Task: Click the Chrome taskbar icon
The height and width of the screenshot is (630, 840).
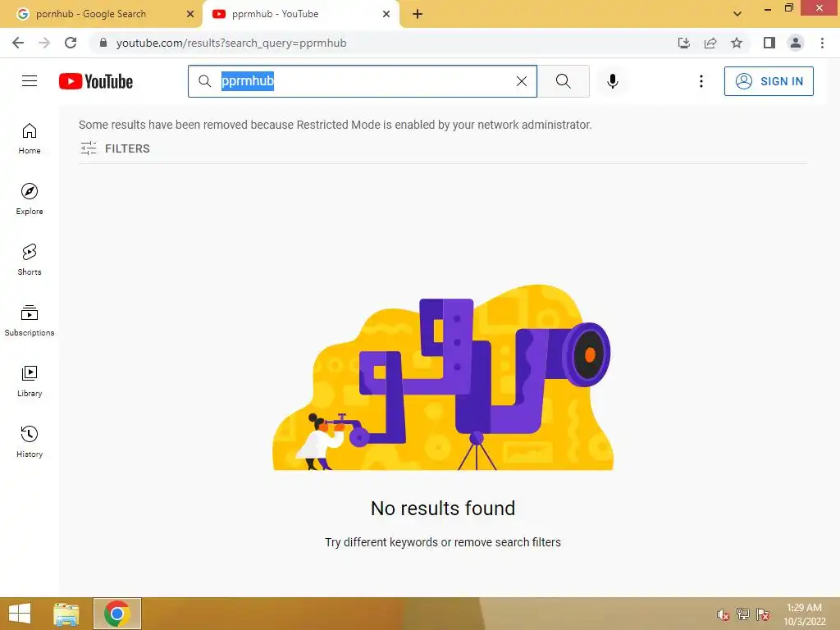Action: point(117,614)
